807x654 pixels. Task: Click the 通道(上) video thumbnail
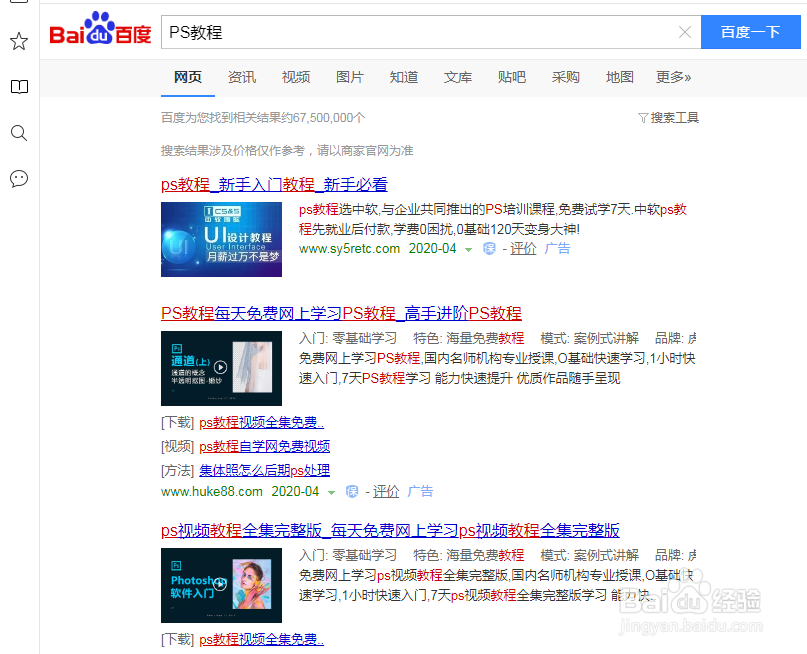pyautogui.click(x=221, y=368)
